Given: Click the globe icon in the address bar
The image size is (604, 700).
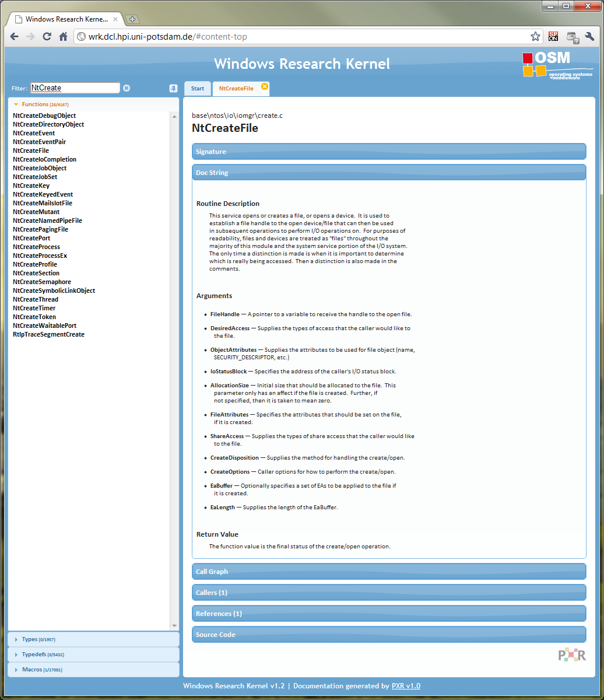Looking at the screenshot, I should [82, 37].
